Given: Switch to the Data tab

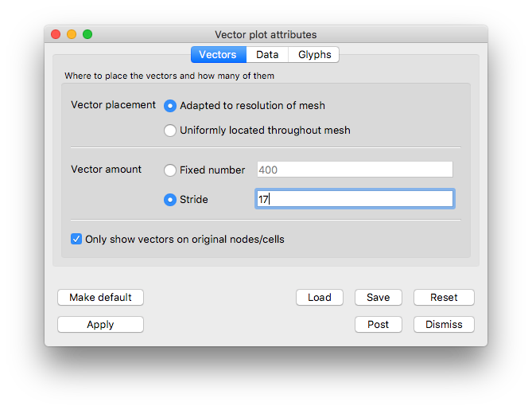Looking at the screenshot, I should 267,55.
